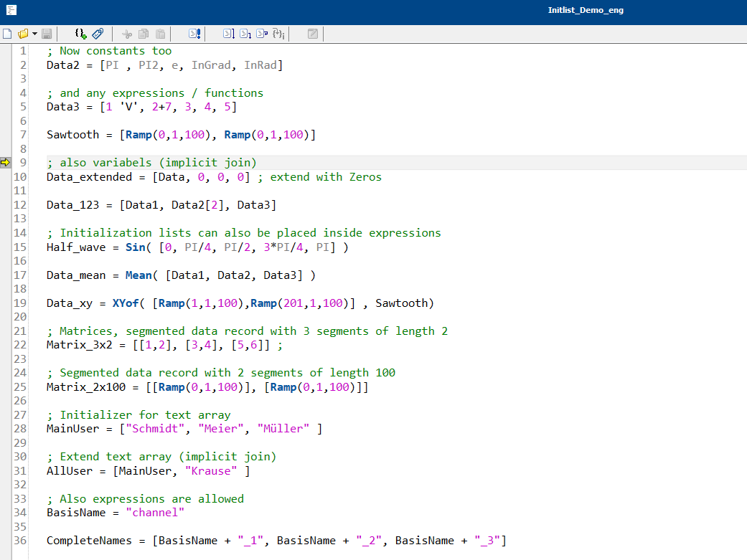Click the Sawtooth variable on line 7
Screen dimensions: 747x560
coord(73,135)
